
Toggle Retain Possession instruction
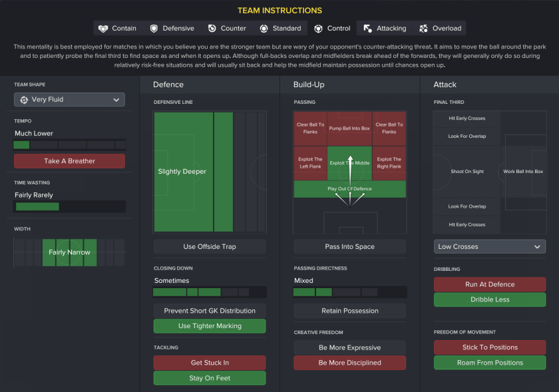[349, 311]
